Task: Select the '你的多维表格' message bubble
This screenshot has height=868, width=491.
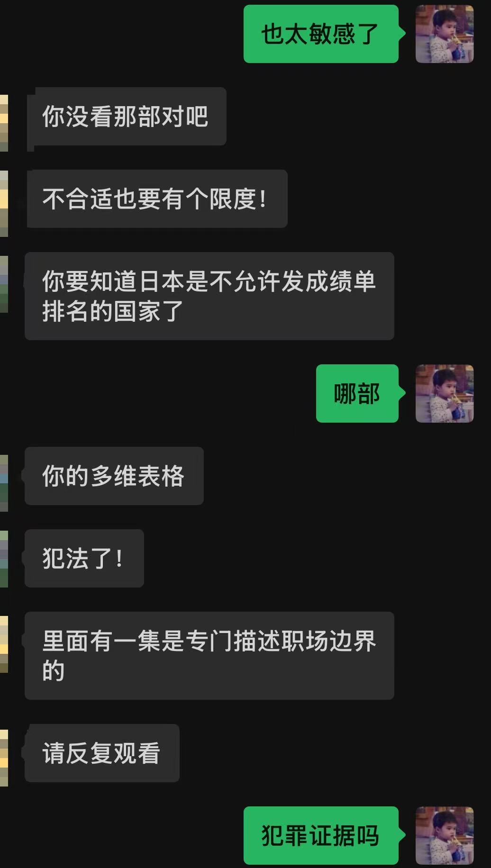Action: click(x=114, y=476)
